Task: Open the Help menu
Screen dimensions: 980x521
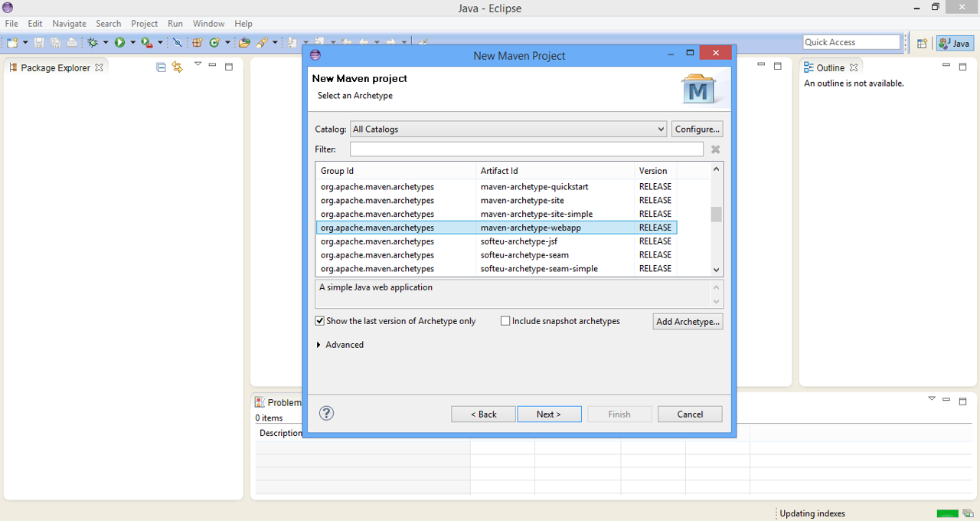Action: tap(243, 24)
